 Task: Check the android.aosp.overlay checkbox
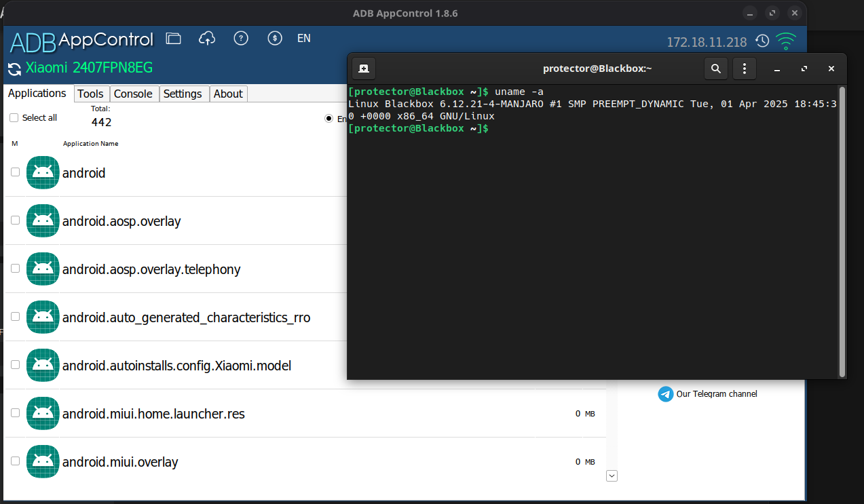[15, 220]
